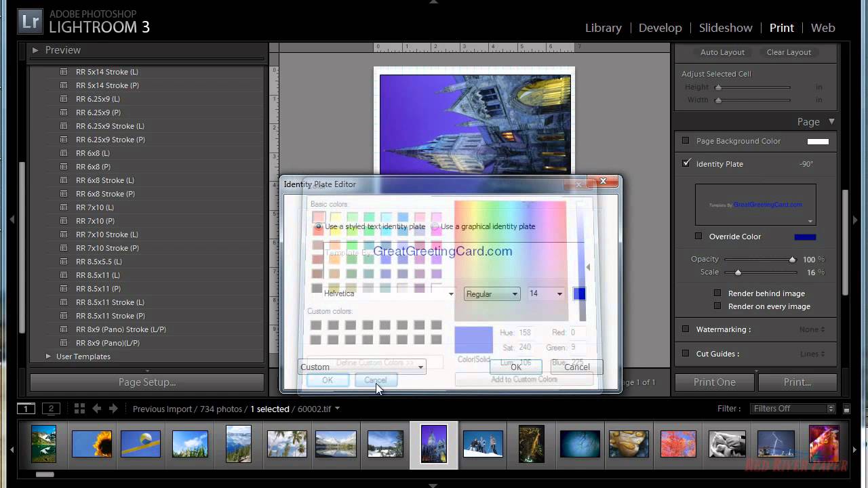868x488 pixels.
Task: Click the template icon beside RR 5x14 Stroke (L)
Action: (x=64, y=72)
